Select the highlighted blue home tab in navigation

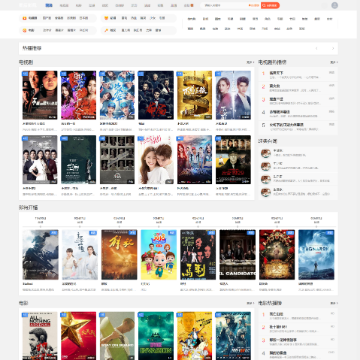tap(49, 5)
